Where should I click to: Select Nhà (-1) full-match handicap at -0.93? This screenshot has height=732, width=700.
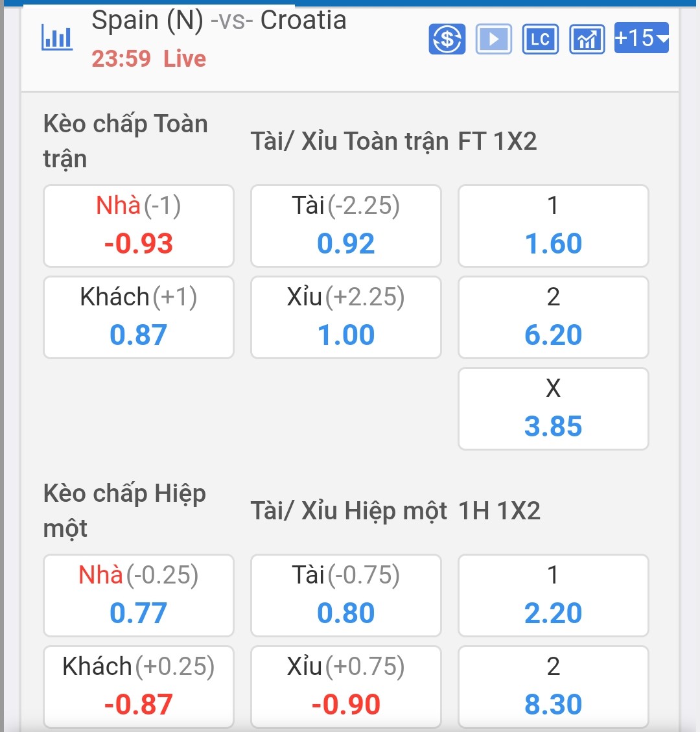[x=139, y=226]
